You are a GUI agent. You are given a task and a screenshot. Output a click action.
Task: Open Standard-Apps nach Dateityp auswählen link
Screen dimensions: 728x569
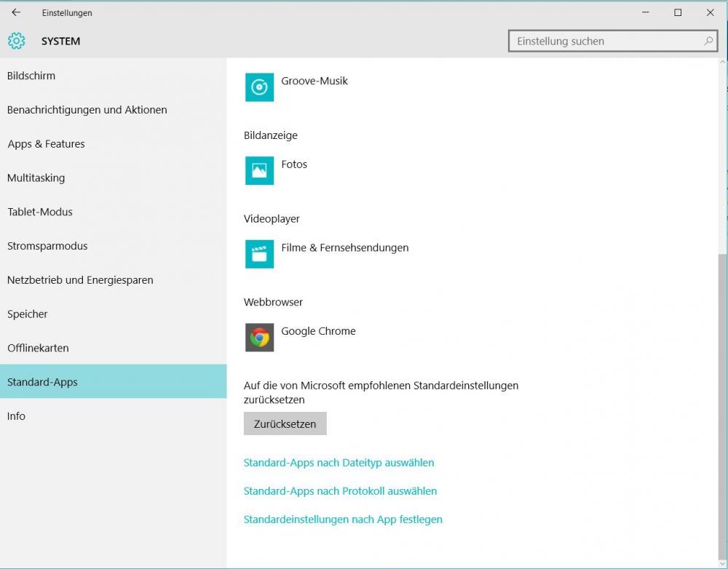(x=339, y=463)
